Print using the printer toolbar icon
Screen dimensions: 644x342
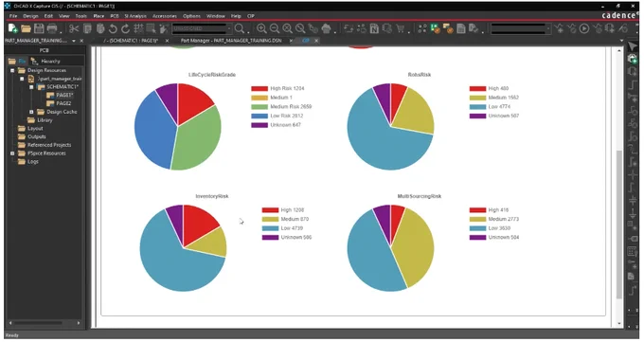tap(52, 28)
